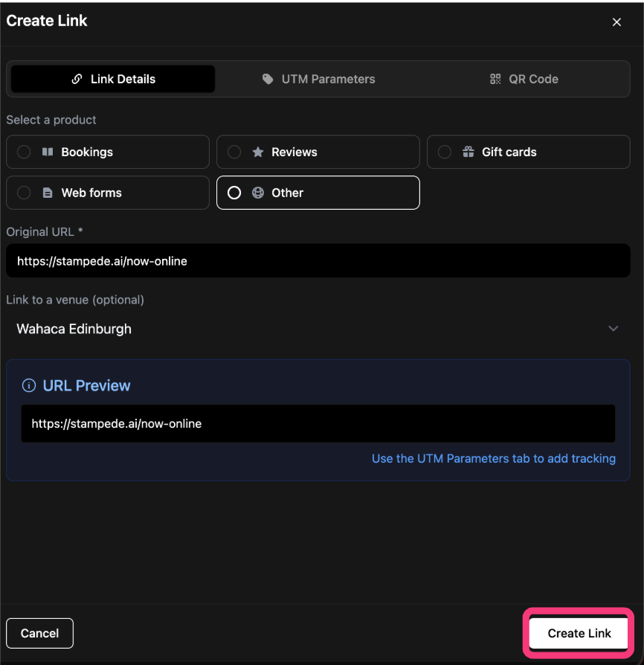Click the Bookings book icon
This screenshot has height=665, width=644.
coord(48,152)
